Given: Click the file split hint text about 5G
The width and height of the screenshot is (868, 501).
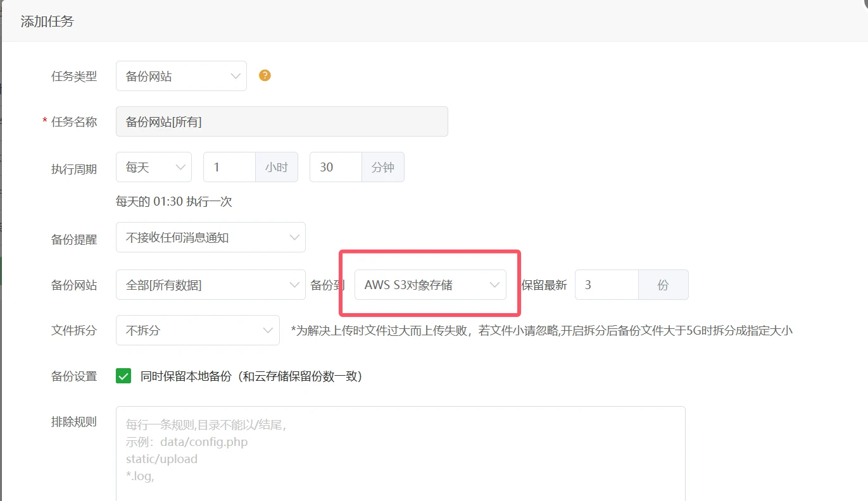Looking at the screenshot, I should 541,330.
